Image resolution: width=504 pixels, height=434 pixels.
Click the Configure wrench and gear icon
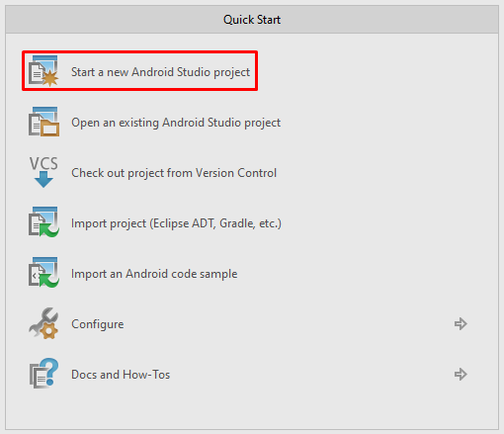pos(43,323)
